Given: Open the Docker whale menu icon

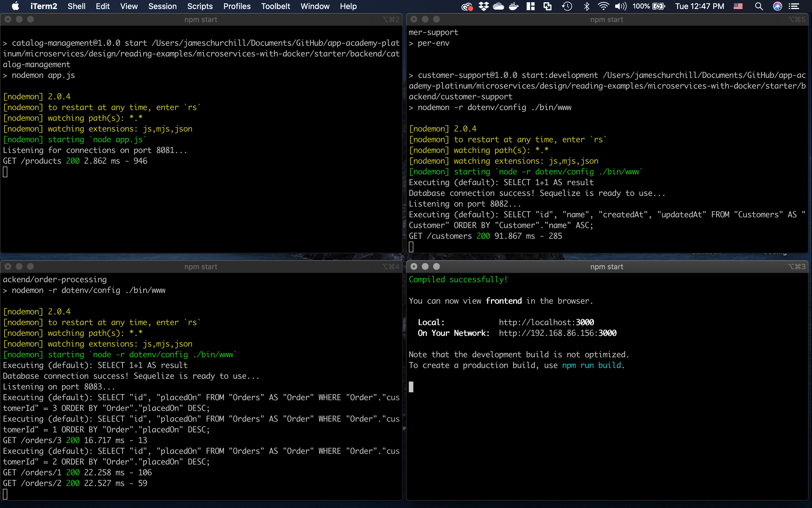Looking at the screenshot, I should click(x=514, y=6).
